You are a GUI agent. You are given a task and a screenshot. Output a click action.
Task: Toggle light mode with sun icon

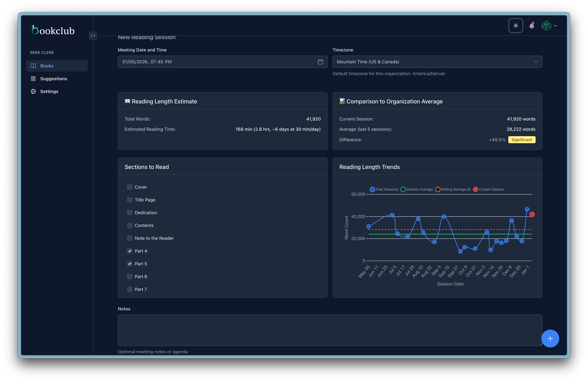pyautogui.click(x=516, y=25)
